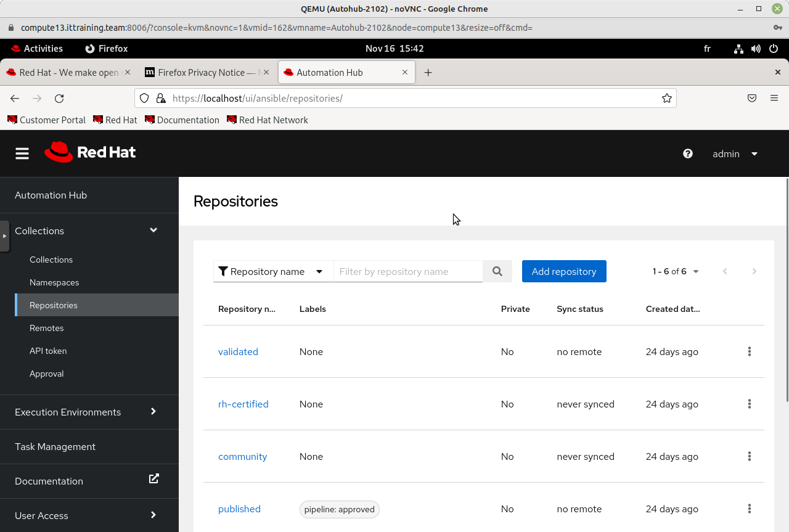Click the Add repository button

[564, 271]
